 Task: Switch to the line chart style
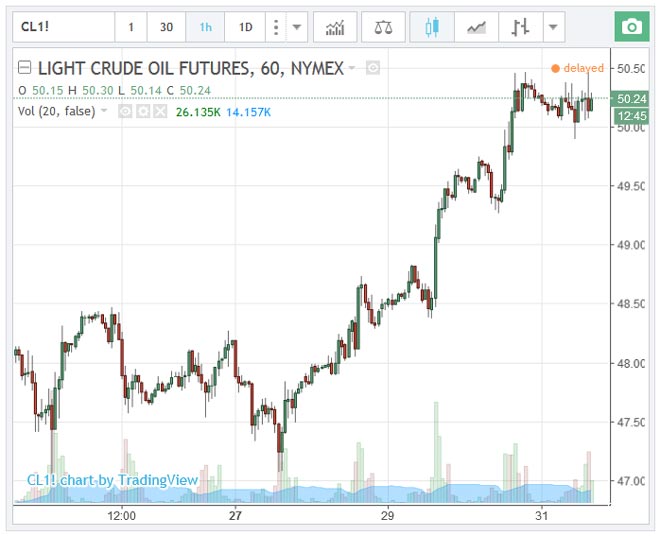point(476,27)
